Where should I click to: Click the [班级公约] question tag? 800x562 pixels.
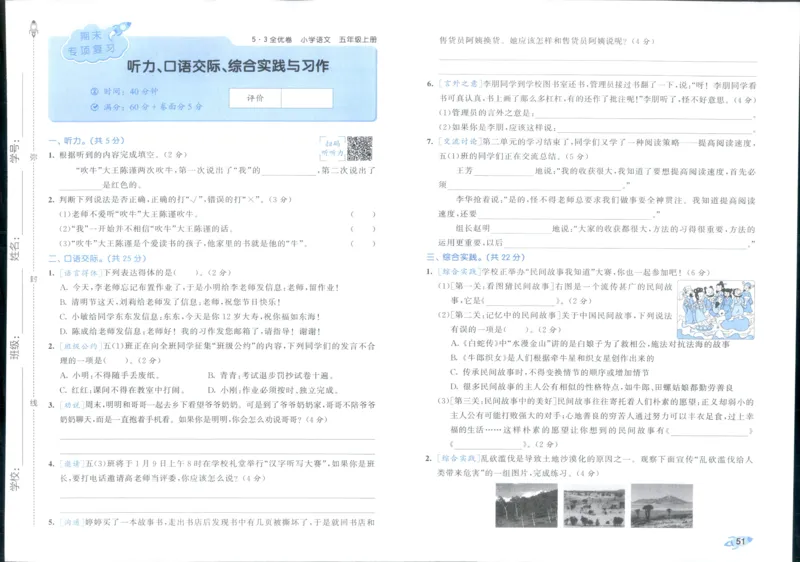[x=81, y=346]
